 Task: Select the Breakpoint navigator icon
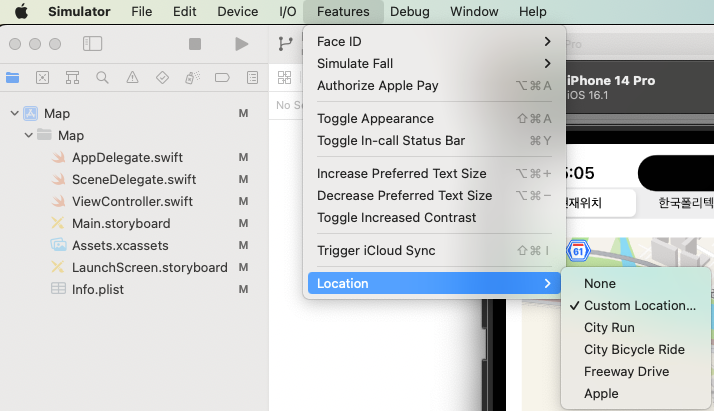point(223,77)
